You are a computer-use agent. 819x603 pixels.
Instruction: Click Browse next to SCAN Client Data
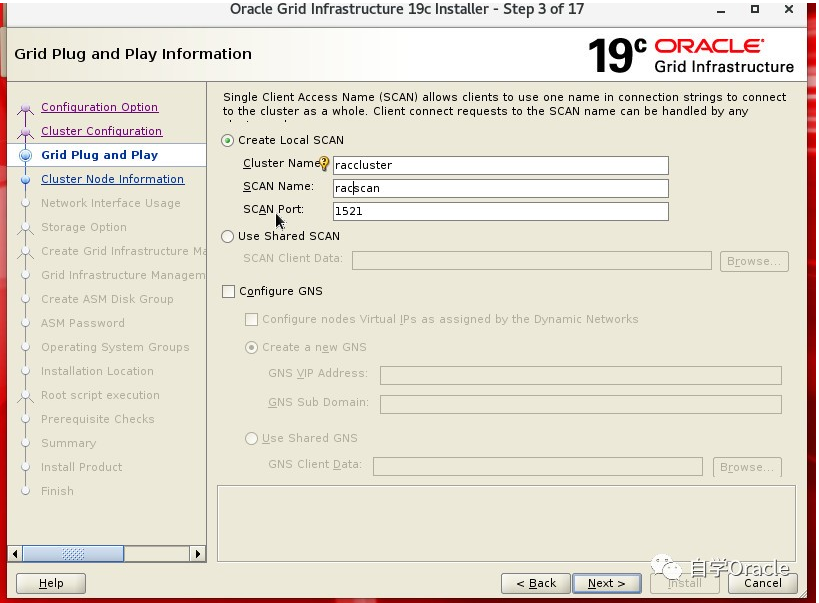pyautogui.click(x=754, y=261)
